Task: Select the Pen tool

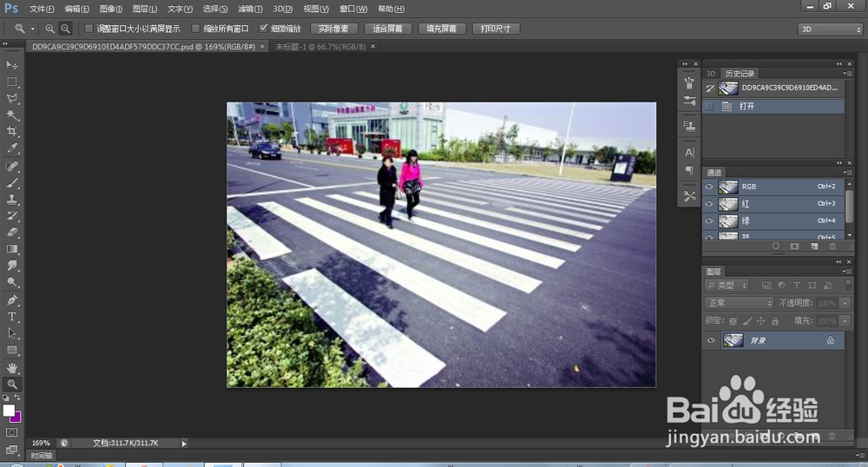Action: [x=11, y=300]
